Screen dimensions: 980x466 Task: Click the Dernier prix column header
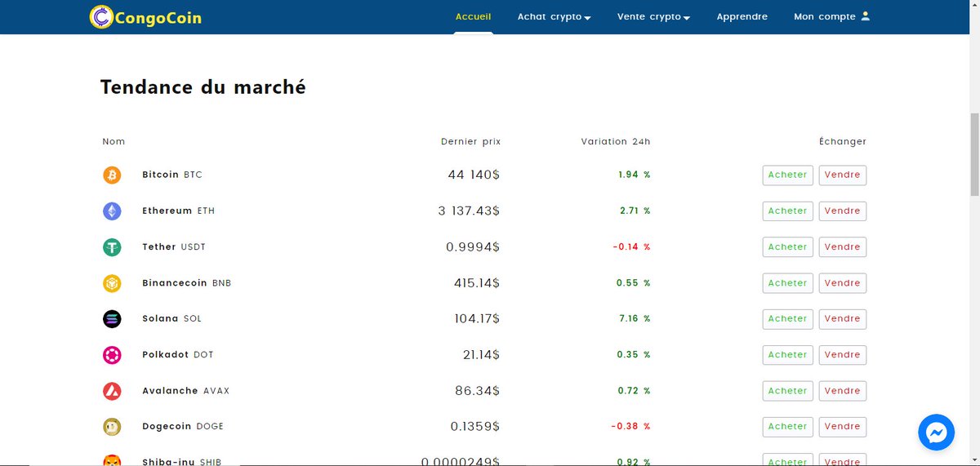click(470, 141)
